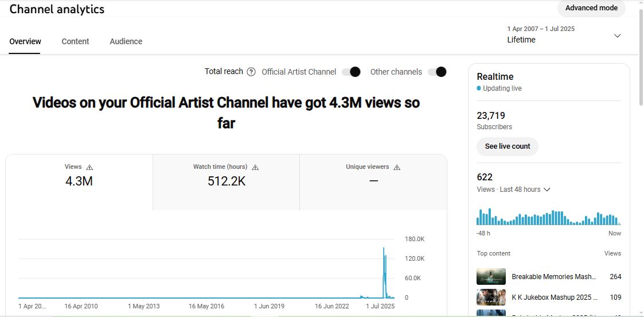Click warning triangle icon beside Views
This screenshot has width=644, height=317.
point(89,167)
